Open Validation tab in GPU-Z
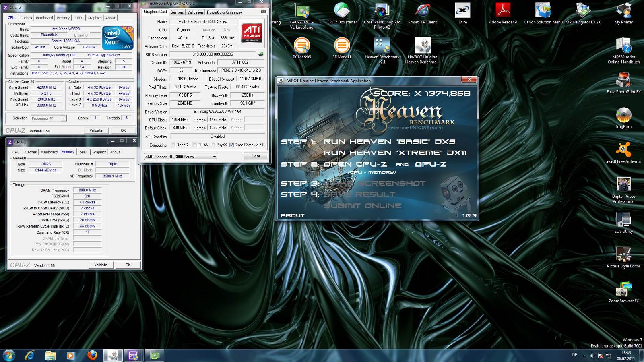This screenshot has height=362, width=644. (x=195, y=12)
